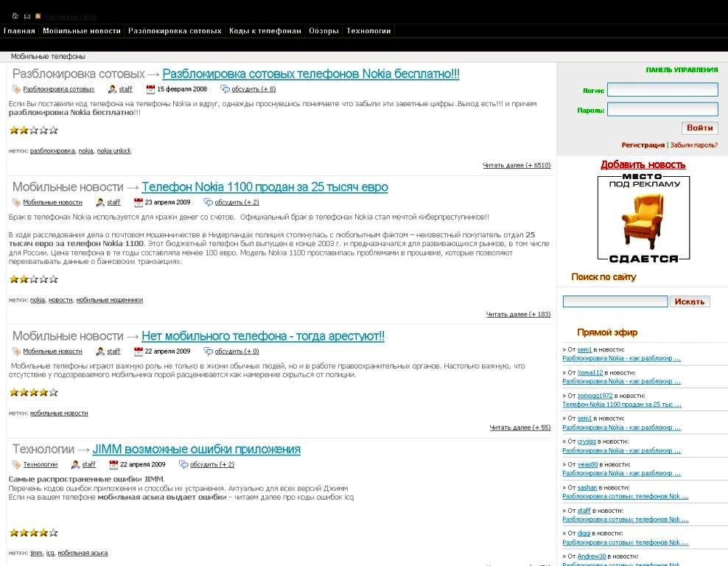Click 'Читать далее (+ 183)'
This screenshot has width=728, height=566.
[x=518, y=315]
